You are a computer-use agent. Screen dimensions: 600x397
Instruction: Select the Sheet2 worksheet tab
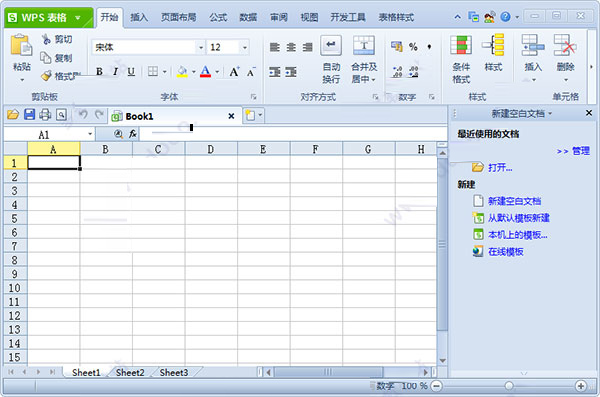tap(130, 372)
